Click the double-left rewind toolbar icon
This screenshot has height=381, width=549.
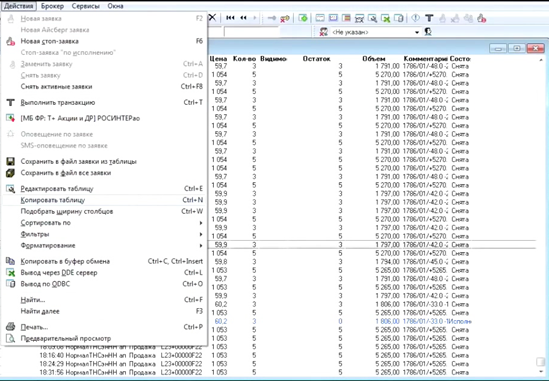(x=243, y=18)
